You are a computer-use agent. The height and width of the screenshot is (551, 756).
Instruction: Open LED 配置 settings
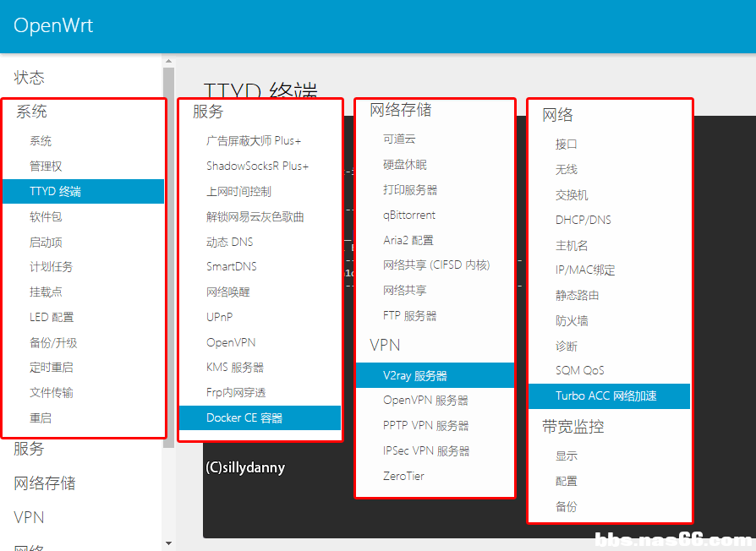52,317
